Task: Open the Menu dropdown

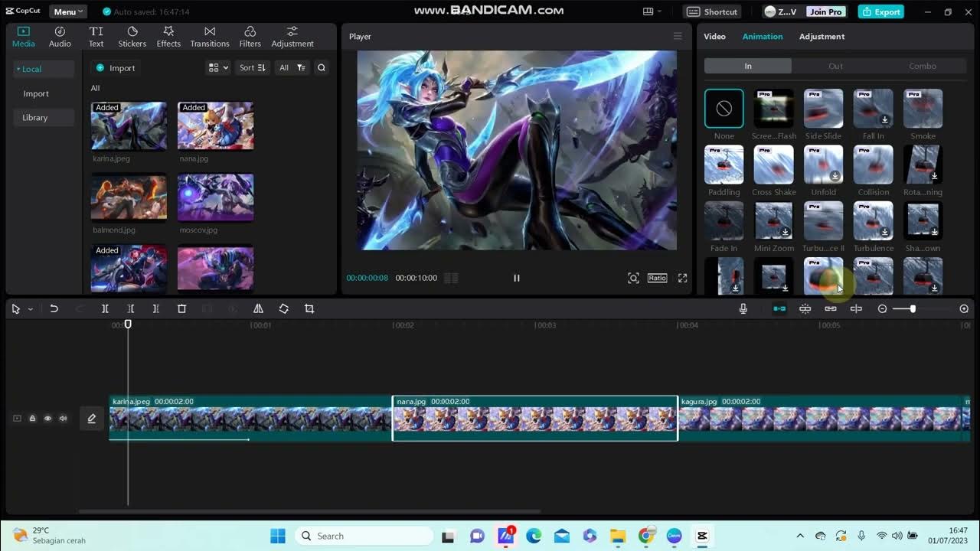Action: tap(68, 11)
